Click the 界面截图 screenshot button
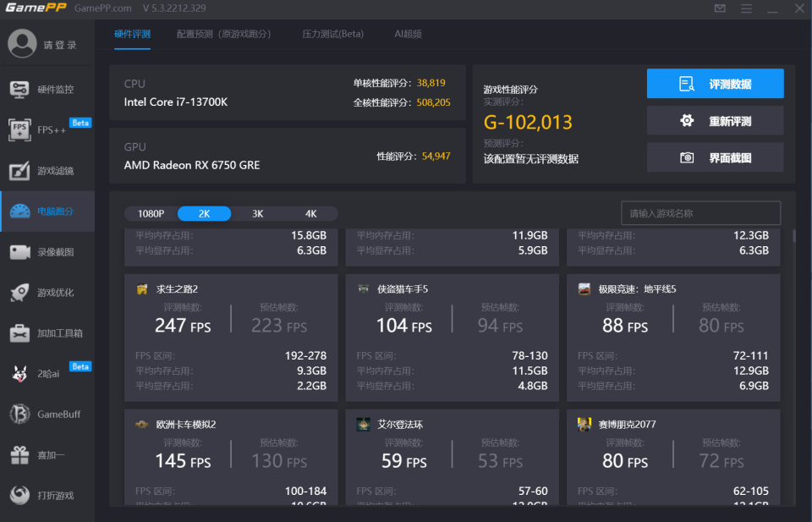The width and height of the screenshot is (812, 522). point(716,157)
